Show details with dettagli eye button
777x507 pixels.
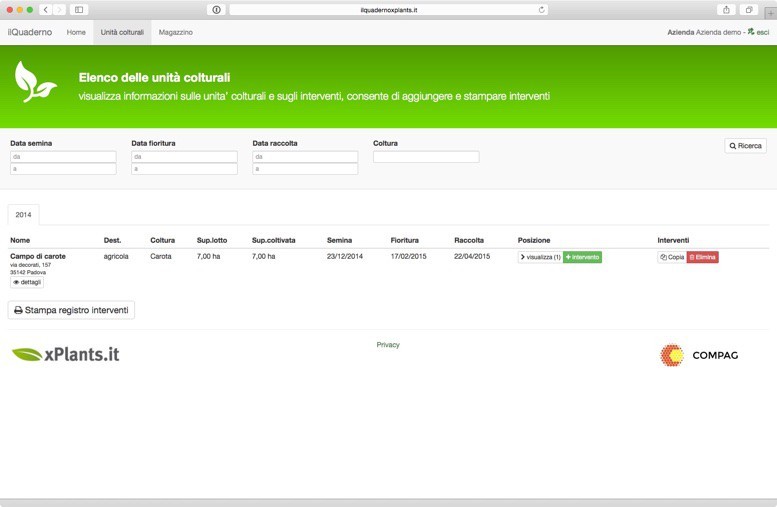click(27, 282)
